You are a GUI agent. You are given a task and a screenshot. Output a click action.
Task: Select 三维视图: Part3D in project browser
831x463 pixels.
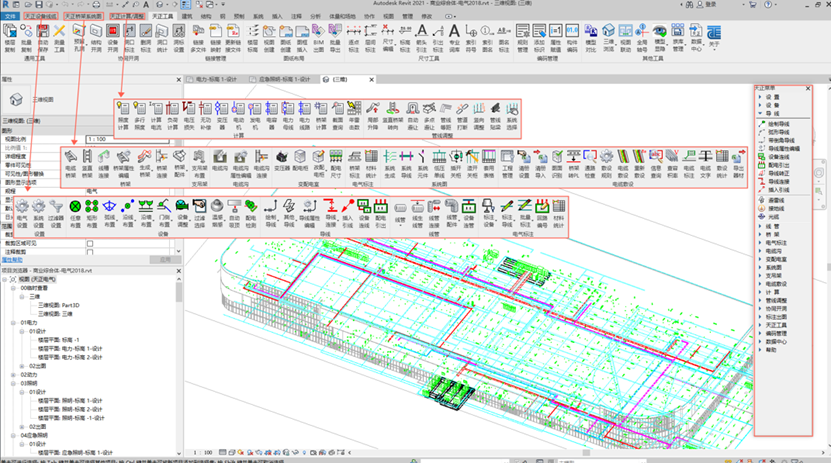point(58,306)
